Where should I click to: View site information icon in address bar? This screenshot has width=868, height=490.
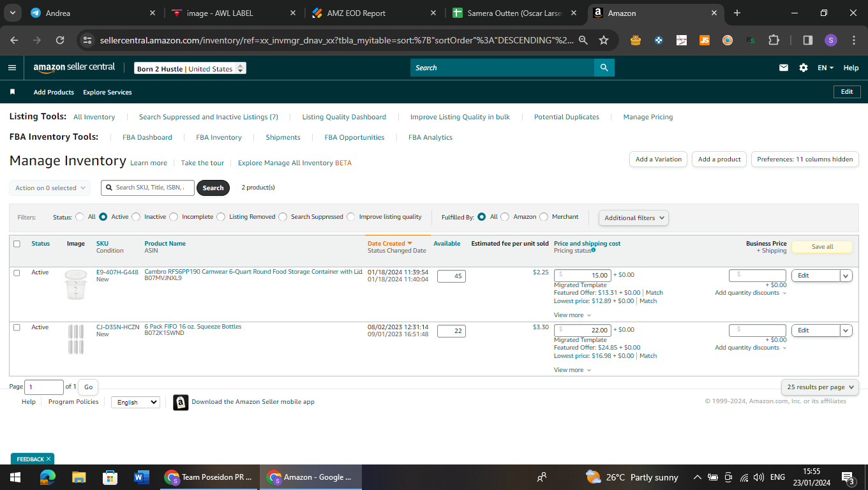[87, 40]
